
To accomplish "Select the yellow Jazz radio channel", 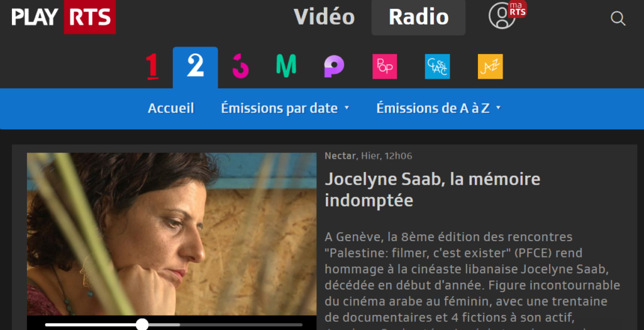I will click(490, 66).
